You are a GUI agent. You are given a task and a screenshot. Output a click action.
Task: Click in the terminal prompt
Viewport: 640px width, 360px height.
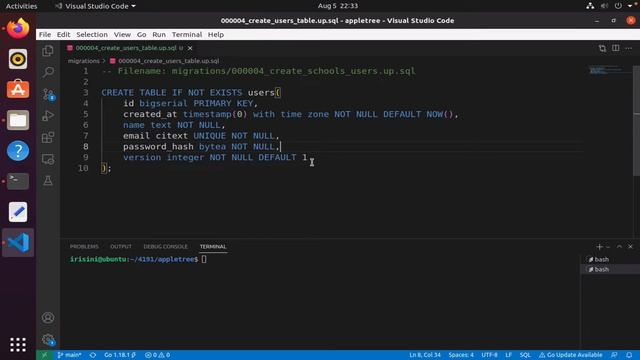coord(204,259)
